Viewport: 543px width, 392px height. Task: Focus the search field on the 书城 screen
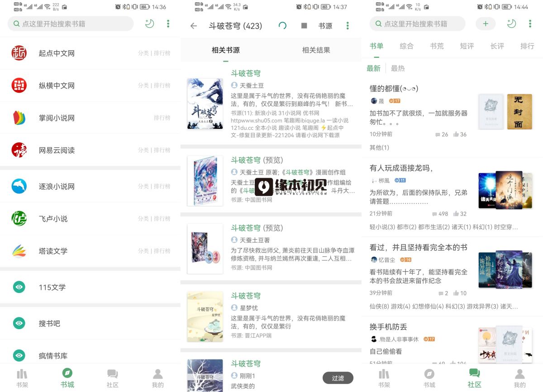pos(71,24)
